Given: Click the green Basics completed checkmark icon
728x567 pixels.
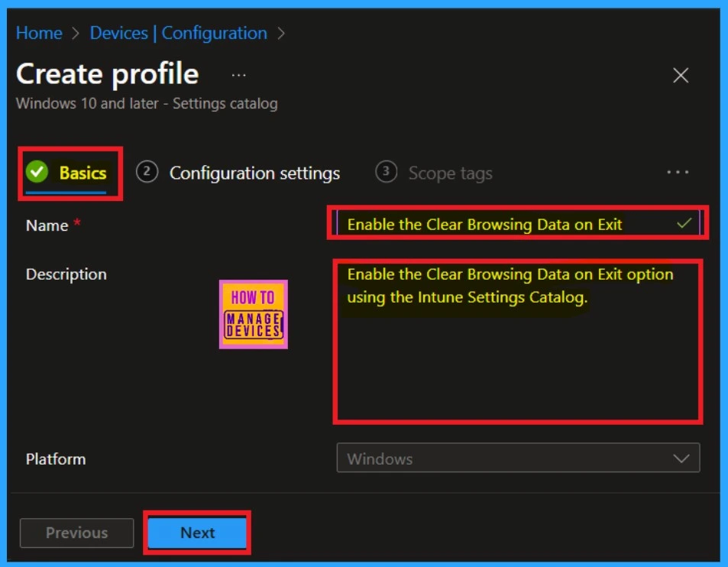Looking at the screenshot, I should (x=37, y=172).
